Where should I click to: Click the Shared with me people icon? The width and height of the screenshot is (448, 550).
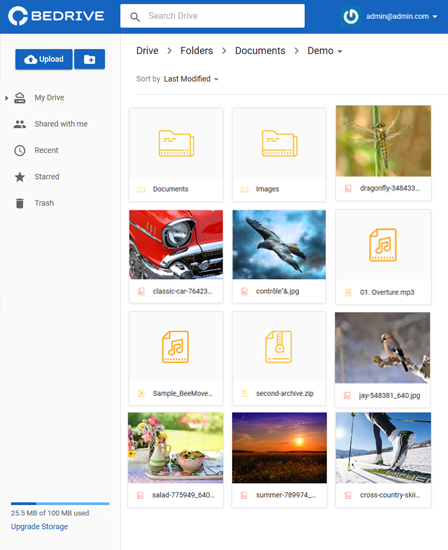pyautogui.click(x=20, y=124)
